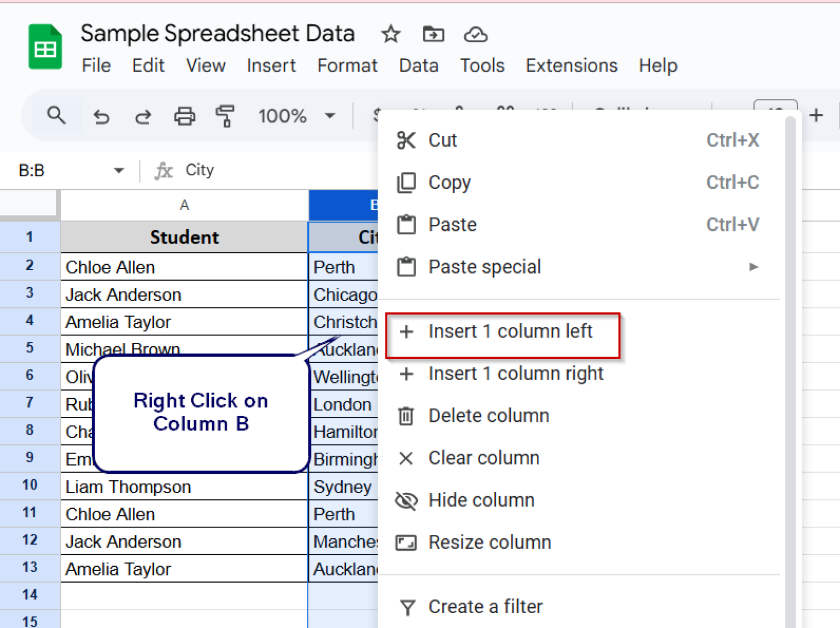Screen dimensions: 840x628
Task: Move spreadsheet to a folder
Action: tap(433, 34)
